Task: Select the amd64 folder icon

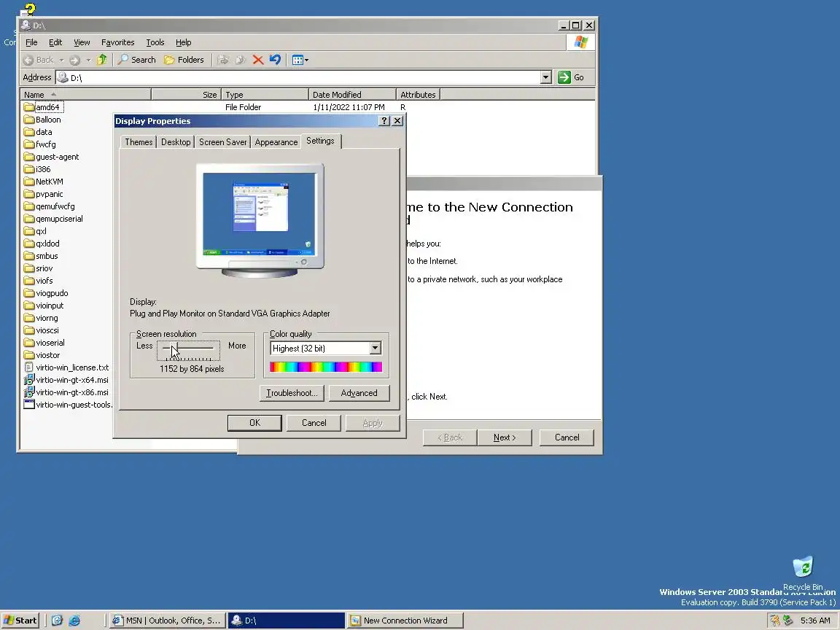Action: point(29,107)
